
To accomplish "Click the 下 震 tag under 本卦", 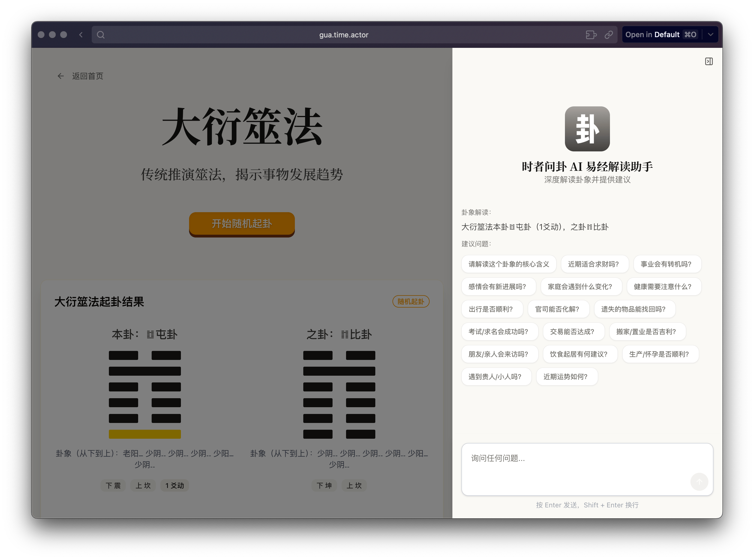I will (113, 485).
